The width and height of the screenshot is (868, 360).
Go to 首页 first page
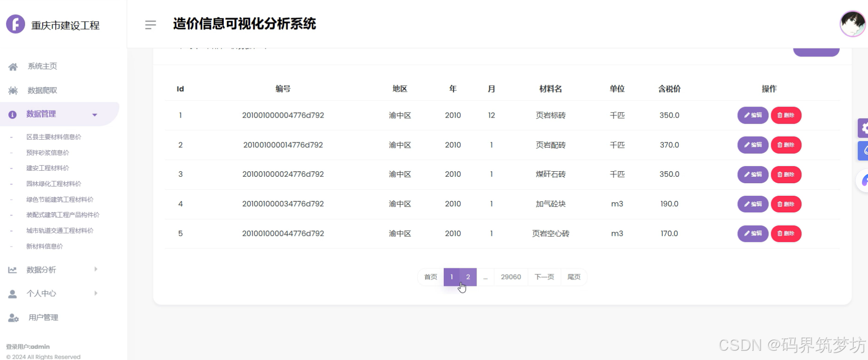[x=431, y=277]
